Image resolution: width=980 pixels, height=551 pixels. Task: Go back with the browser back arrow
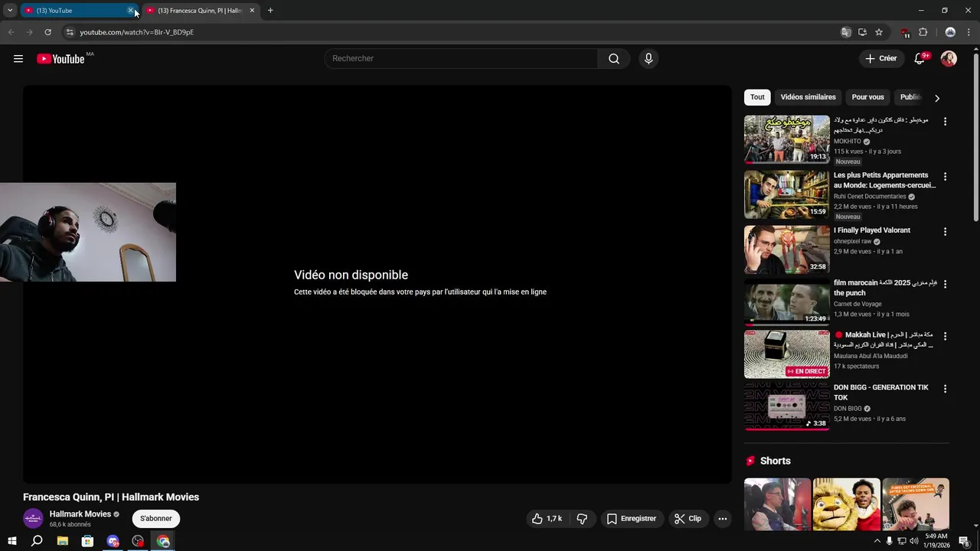11,32
